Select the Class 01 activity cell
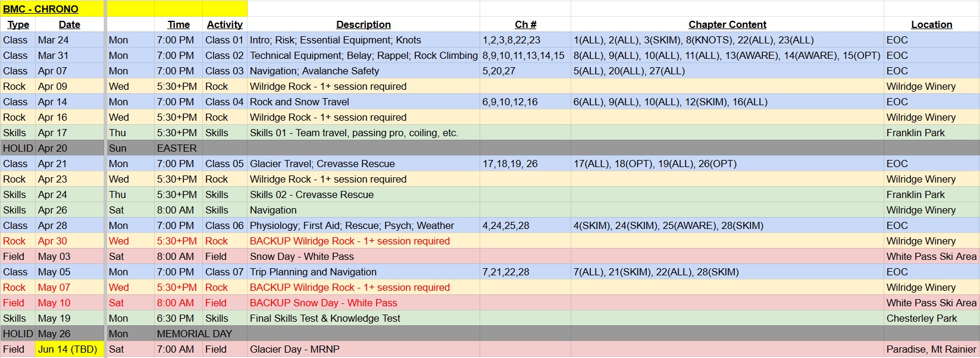 [x=225, y=40]
